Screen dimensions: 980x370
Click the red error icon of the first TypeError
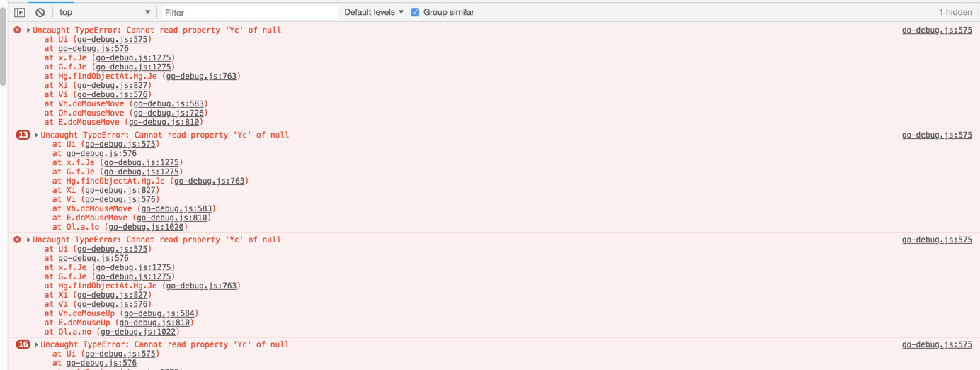(17, 30)
